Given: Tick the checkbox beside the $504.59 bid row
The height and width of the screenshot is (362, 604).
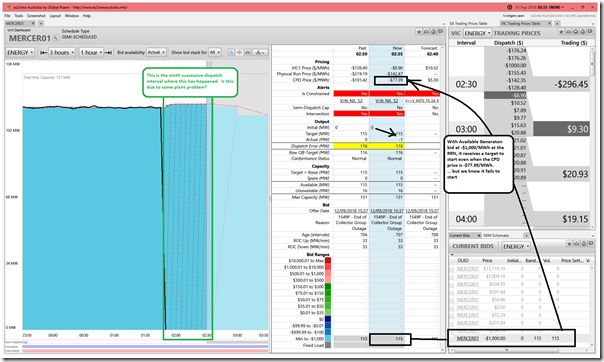Looking at the screenshot, I should [452, 284].
